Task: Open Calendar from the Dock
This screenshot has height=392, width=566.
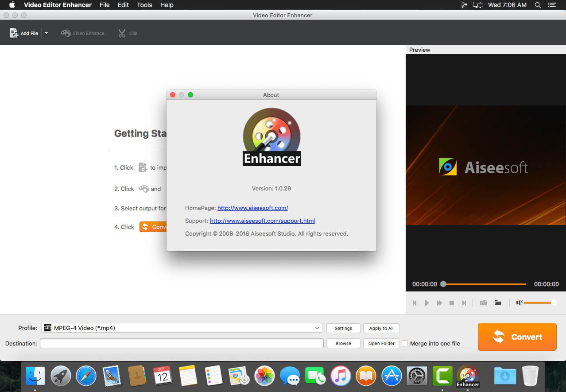Action: [163, 376]
